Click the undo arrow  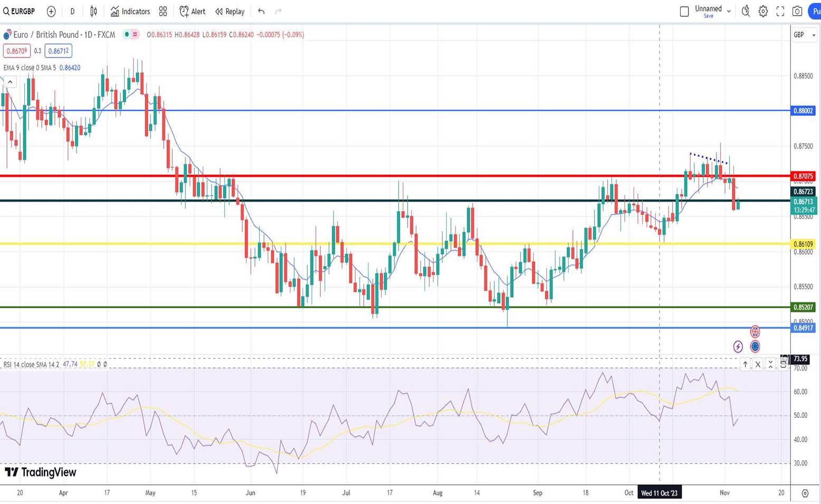tap(261, 11)
